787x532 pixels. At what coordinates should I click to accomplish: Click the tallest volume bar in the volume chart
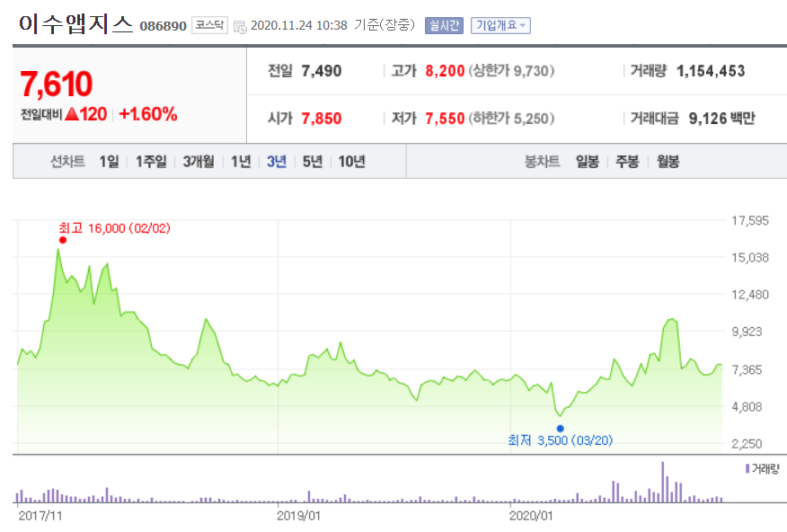coord(662,482)
